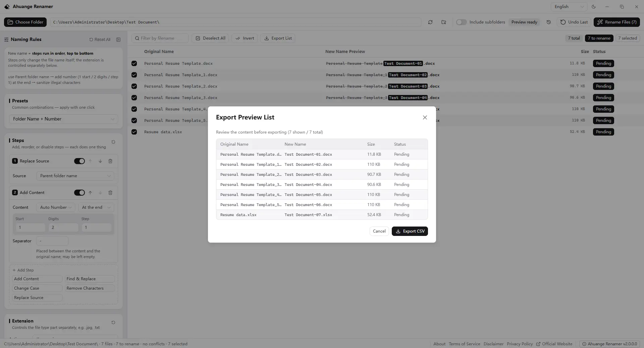
Task: Add a Change Case step
Action: [38, 288]
